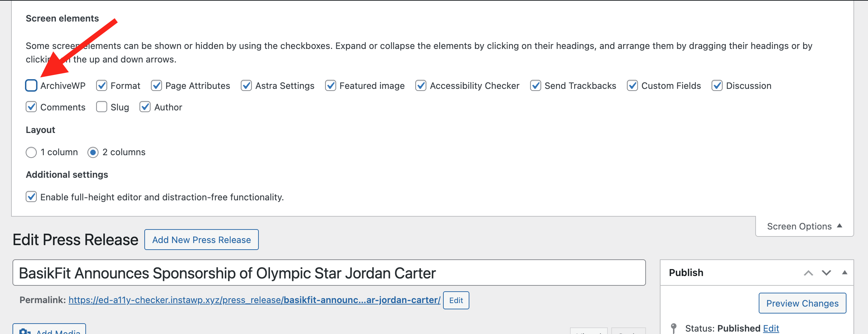Select the 2 columns layout option
The height and width of the screenshot is (334, 868).
coord(93,152)
